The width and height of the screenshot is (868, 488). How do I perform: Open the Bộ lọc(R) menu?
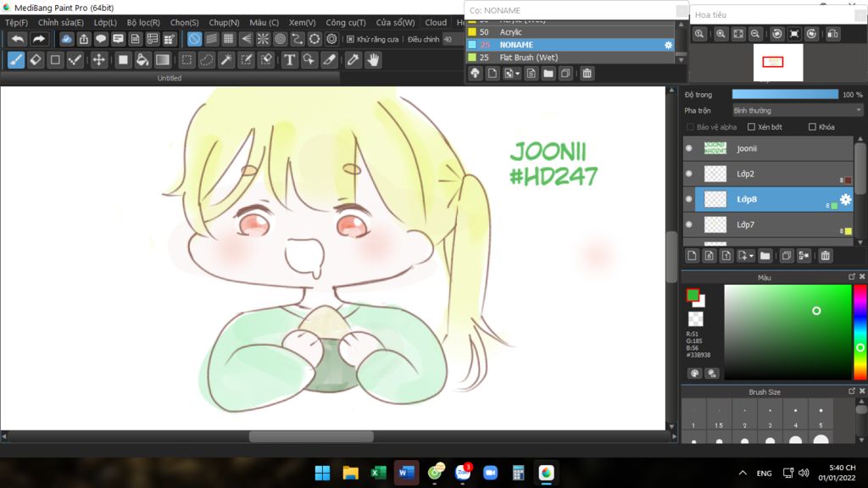click(143, 23)
